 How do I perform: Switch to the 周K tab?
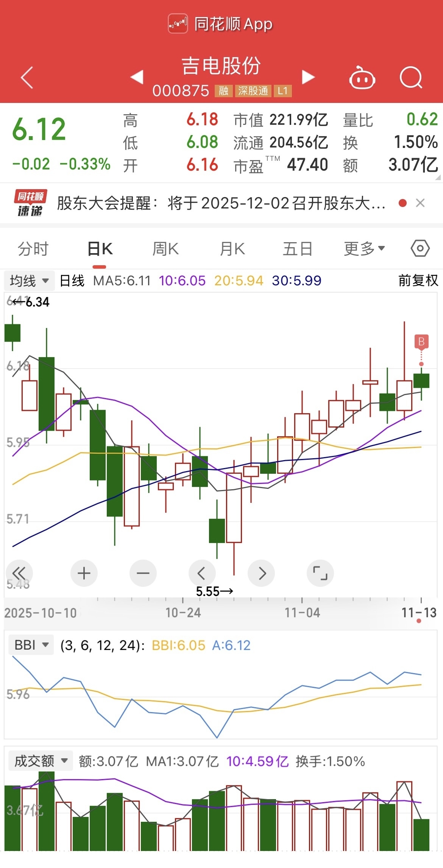click(165, 249)
